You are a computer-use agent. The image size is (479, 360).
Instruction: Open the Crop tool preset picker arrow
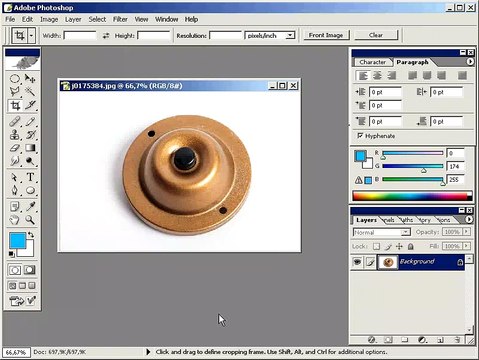click(31, 35)
